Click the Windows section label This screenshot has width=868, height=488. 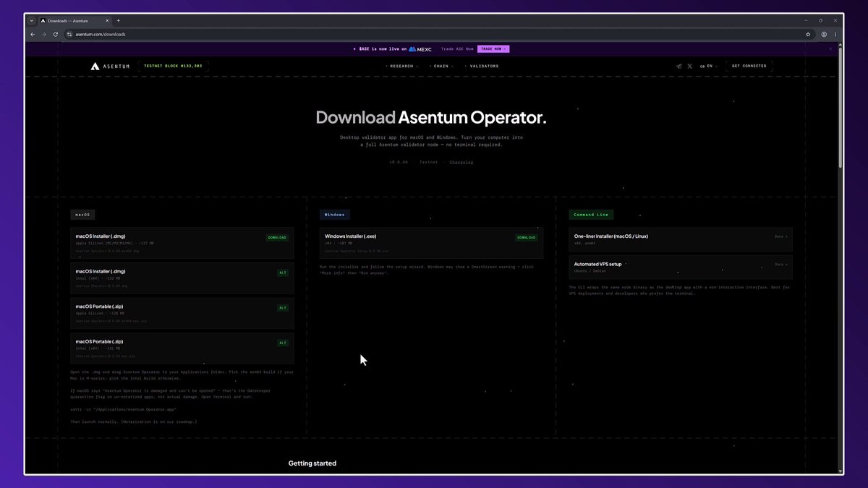[x=335, y=215]
